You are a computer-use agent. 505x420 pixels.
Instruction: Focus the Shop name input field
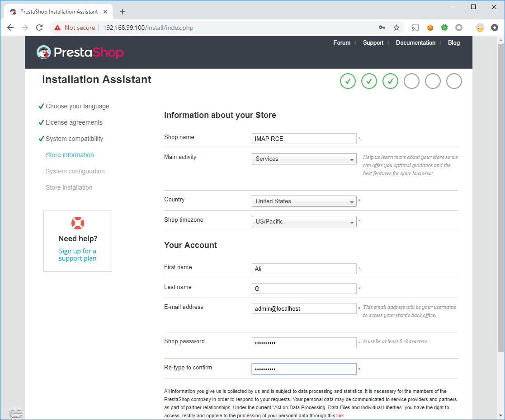pyautogui.click(x=304, y=139)
